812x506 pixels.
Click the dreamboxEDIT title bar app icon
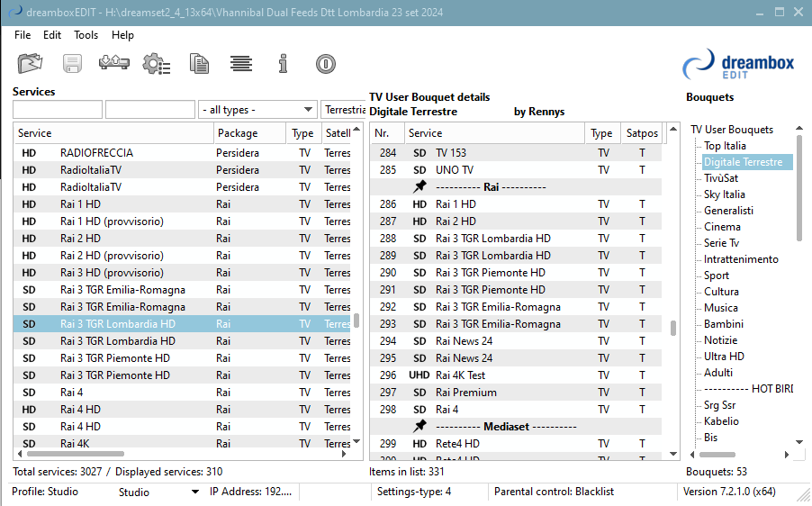(15, 12)
